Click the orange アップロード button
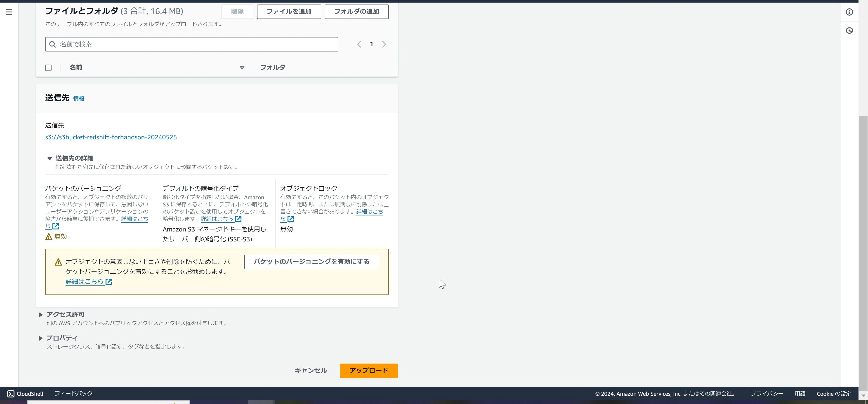The image size is (868, 404). pyautogui.click(x=369, y=370)
